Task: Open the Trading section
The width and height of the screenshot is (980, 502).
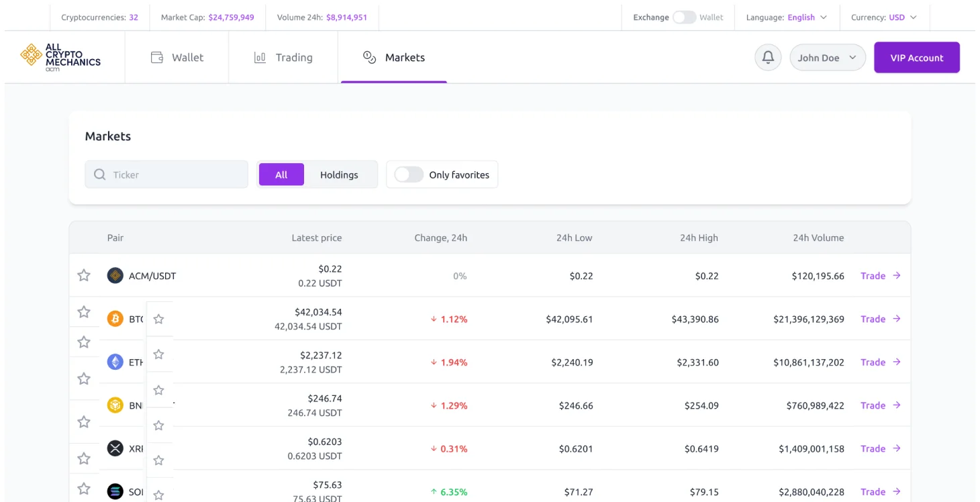Action: 283,57
